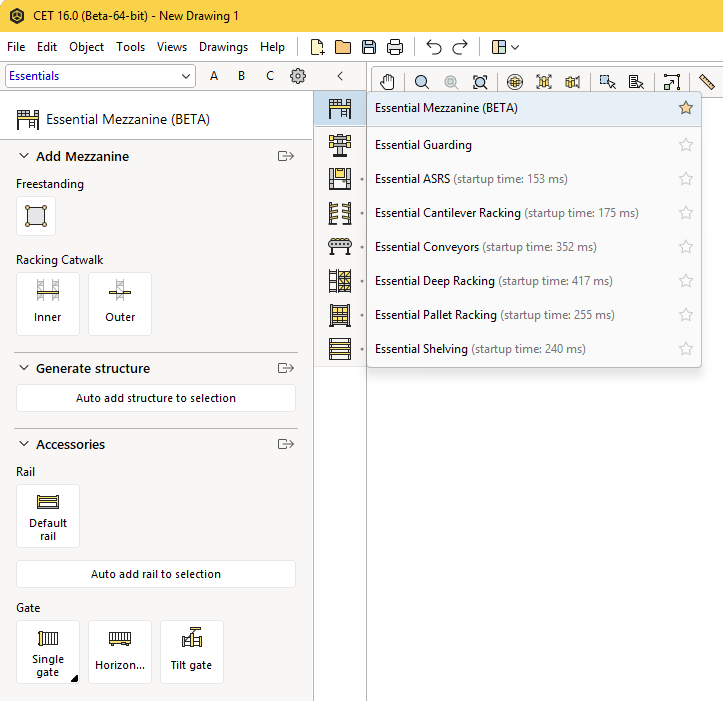The image size is (723, 701).
Task: Click the Print icon
Action: point(395,47)
